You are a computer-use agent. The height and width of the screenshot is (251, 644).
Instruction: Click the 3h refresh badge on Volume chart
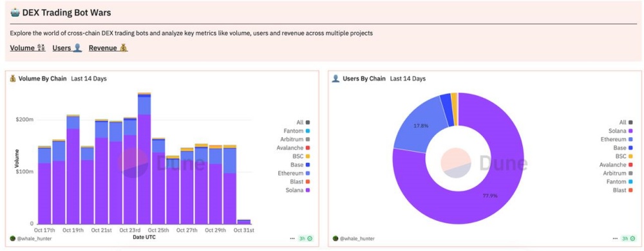pos(306,238)
